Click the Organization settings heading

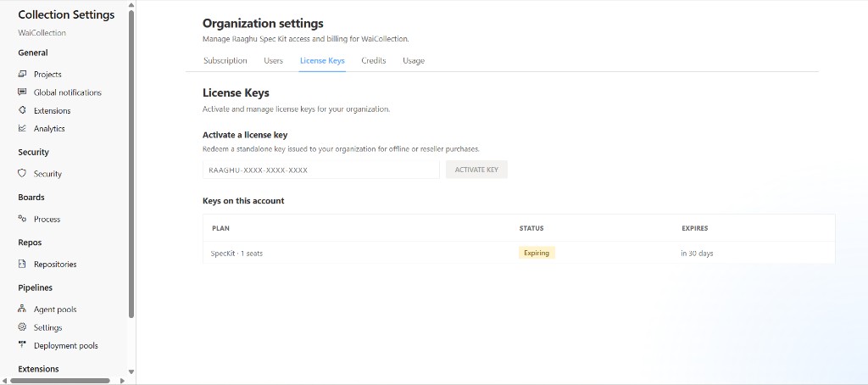[263, 23]
